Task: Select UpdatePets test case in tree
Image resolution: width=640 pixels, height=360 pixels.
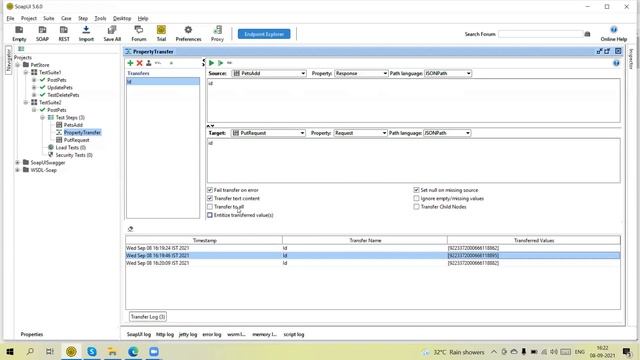Action: click(x=60, y=87)
